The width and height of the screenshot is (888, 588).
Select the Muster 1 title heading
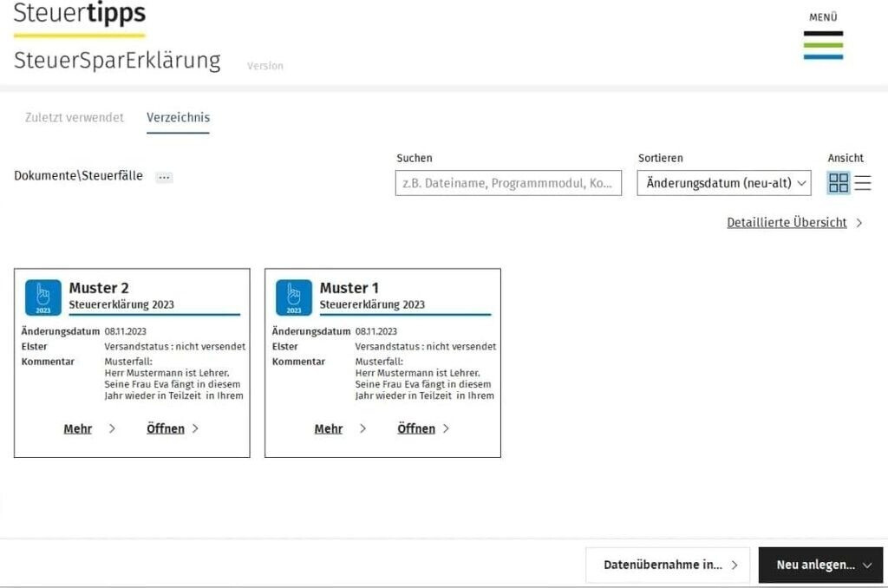(349, 288)
